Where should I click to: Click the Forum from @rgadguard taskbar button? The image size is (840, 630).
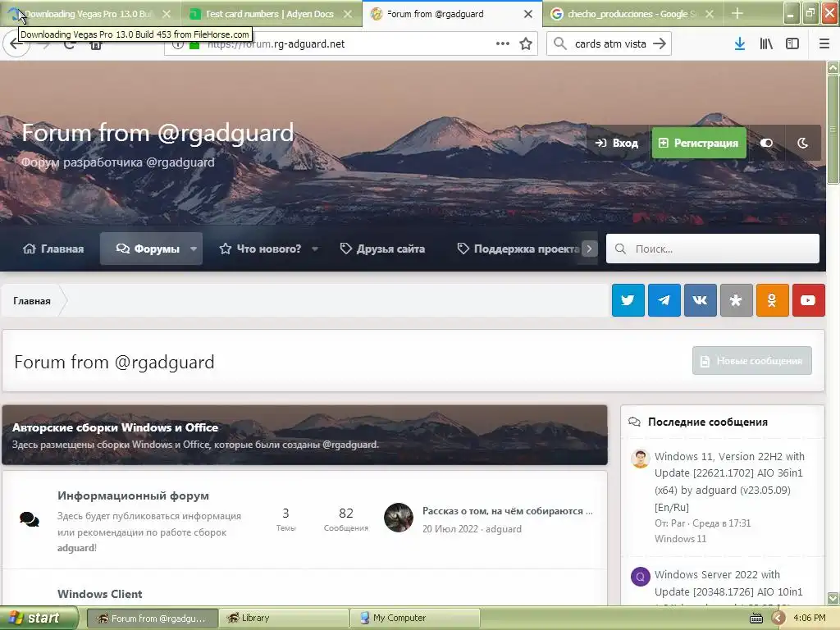coord(152,619)
